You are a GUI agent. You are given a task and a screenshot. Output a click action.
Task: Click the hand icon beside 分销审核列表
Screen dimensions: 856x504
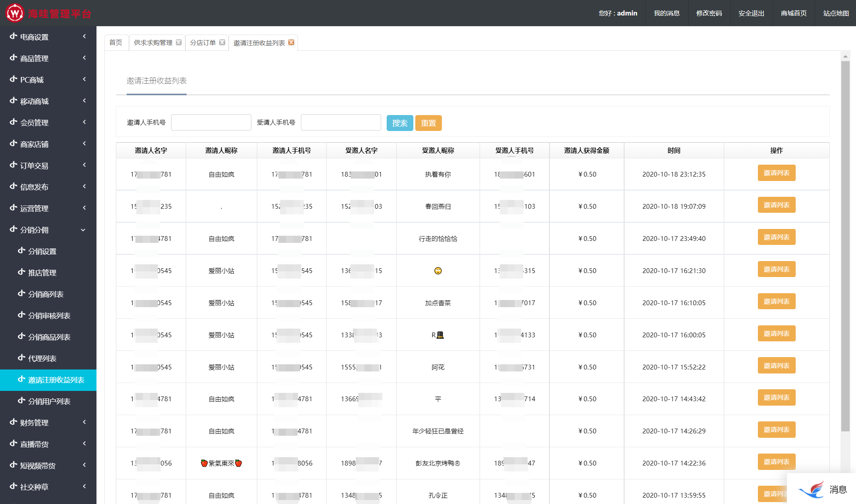[21, 315]
